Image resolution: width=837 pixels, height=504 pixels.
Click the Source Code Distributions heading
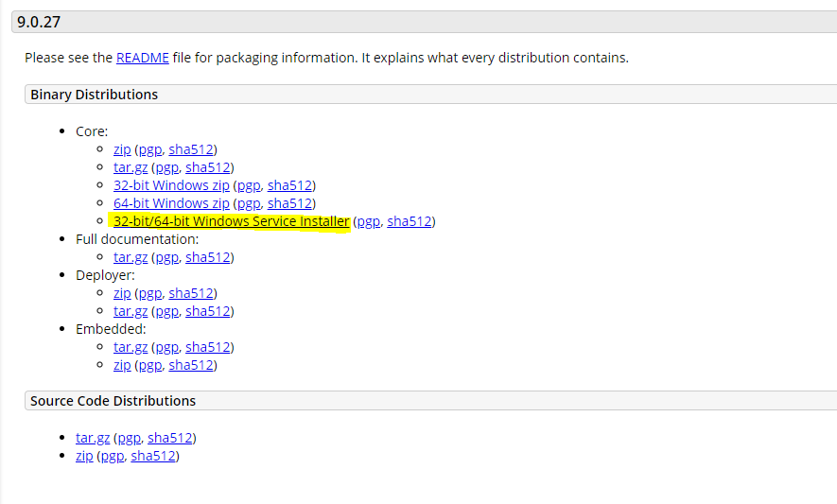coord(113,401)
